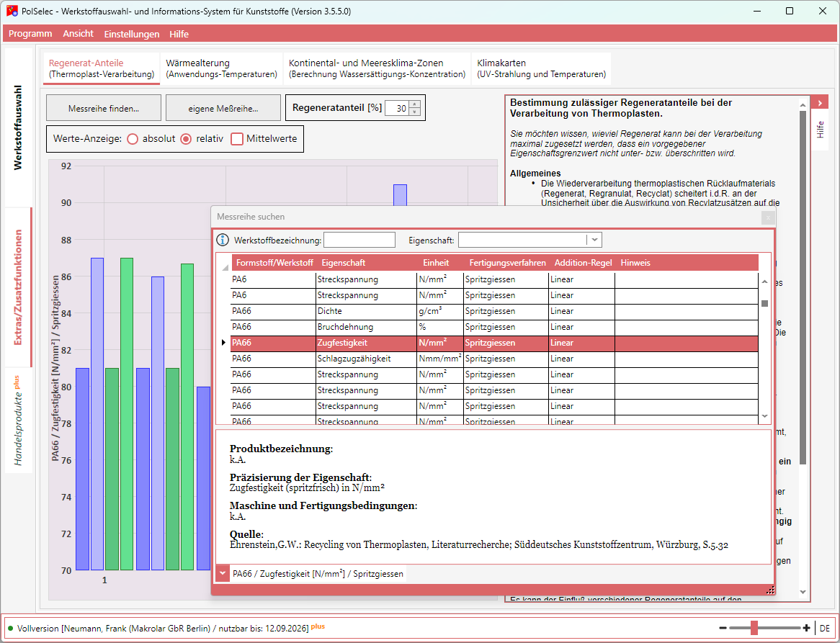840x643 pixels.
Task: Increase Regeneratanteil with the up stepper arrow
Action: pos(414,105)
